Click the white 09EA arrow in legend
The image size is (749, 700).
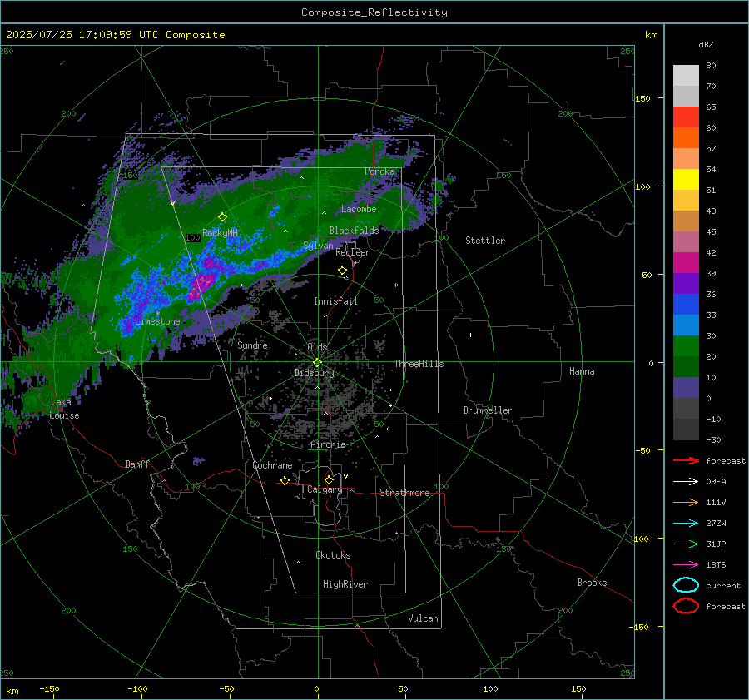[x=686, y=482]
